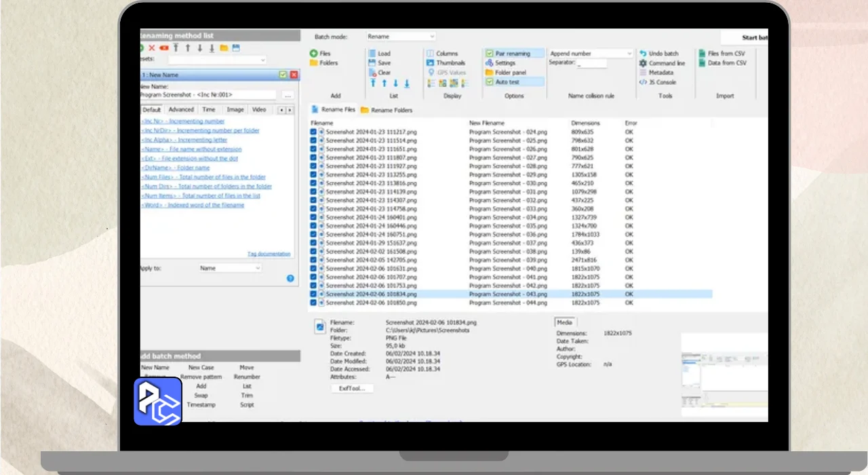Uncheck Screenshot 2024-01-23 111217.png file checkbox
Viewport: 868px width, 475px height.
313,132
